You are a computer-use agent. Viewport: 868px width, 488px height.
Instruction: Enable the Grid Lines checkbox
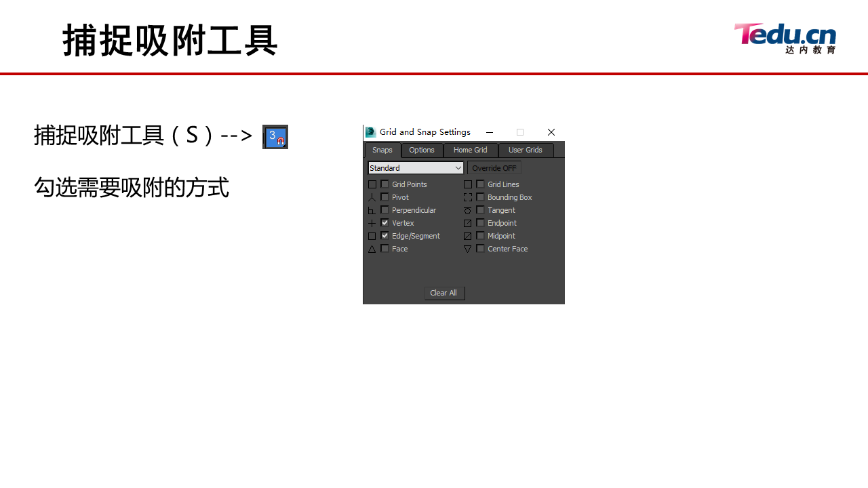pos(481,184)
